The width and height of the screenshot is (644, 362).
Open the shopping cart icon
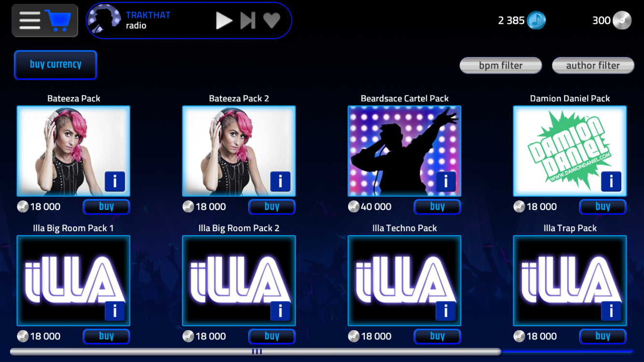pyautogui.click(x=58, y=20)
